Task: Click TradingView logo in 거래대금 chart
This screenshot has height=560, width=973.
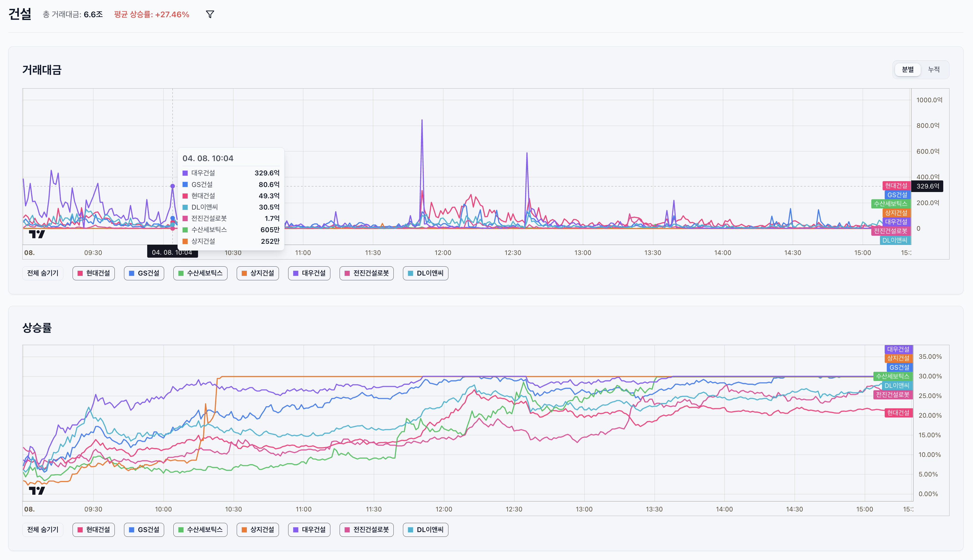Action: tap(37, 234)
